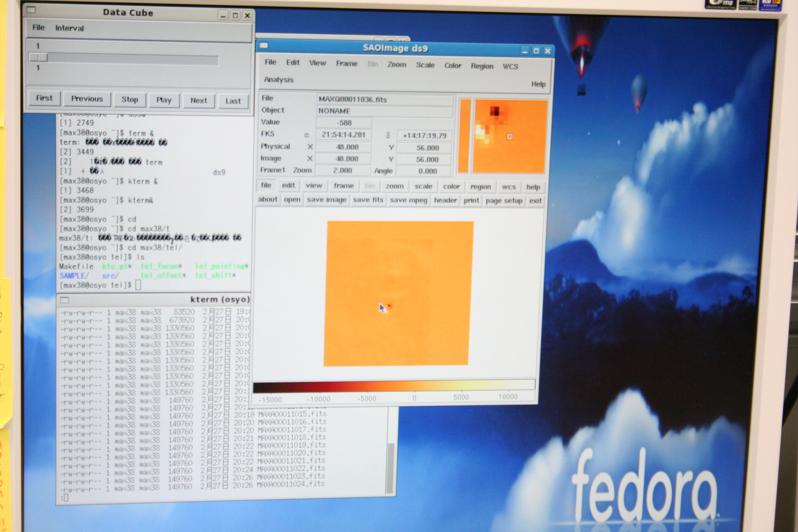The height and width of the screenshot is (532, 798).
Task: Click the FK5 right ascension field
Action: click(344, 135)
